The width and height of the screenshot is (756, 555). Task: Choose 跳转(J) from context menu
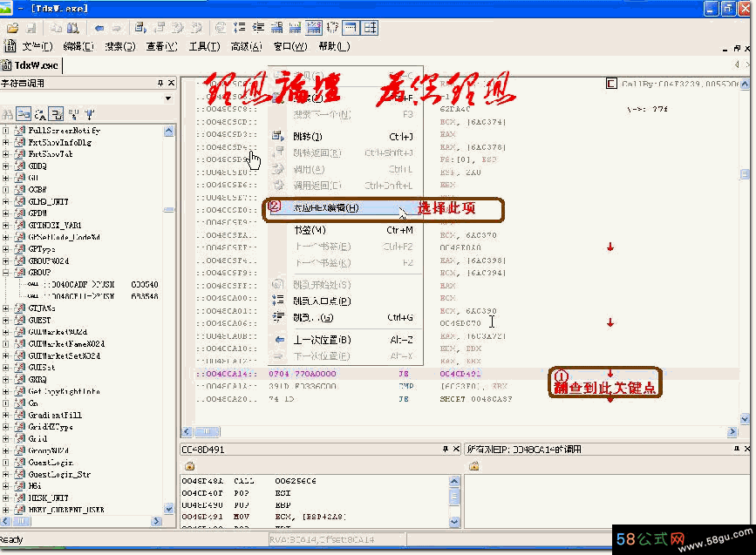[308, 137]
